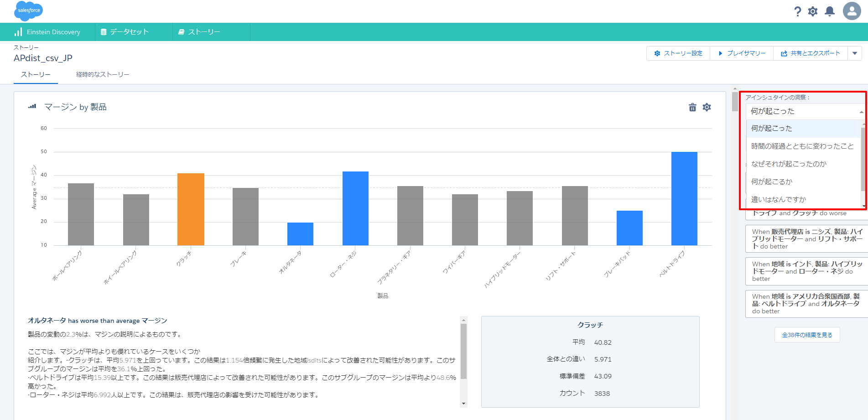The image size is (868, 420).
Task: Choose なぜそれが起こったのか from the list
Action: (788, 164)
